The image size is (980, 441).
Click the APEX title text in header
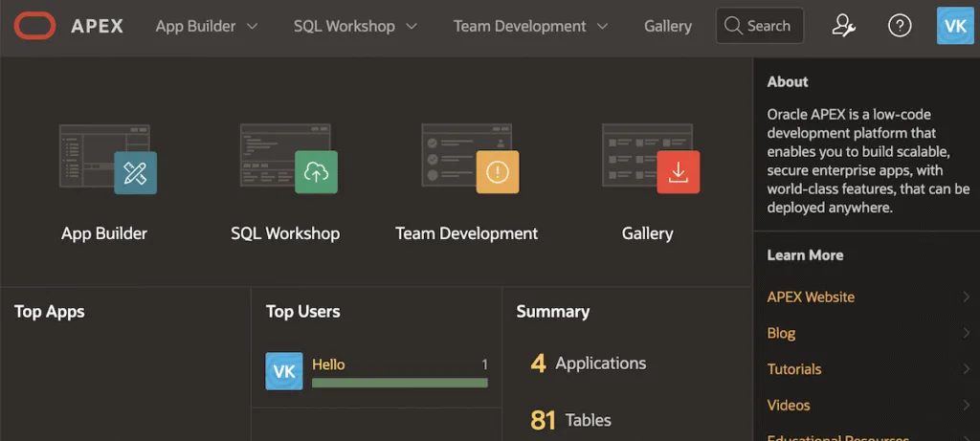coord(98,26)
